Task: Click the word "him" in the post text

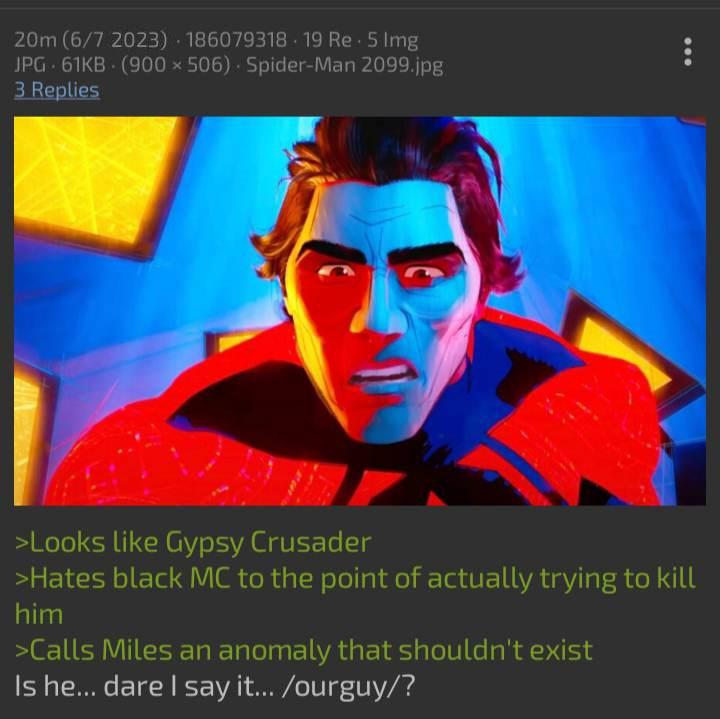Action: click(x=39, y=614)
